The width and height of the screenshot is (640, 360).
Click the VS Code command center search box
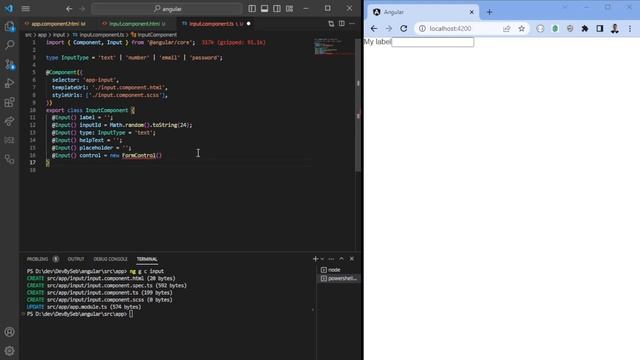(x=167, y=9)
